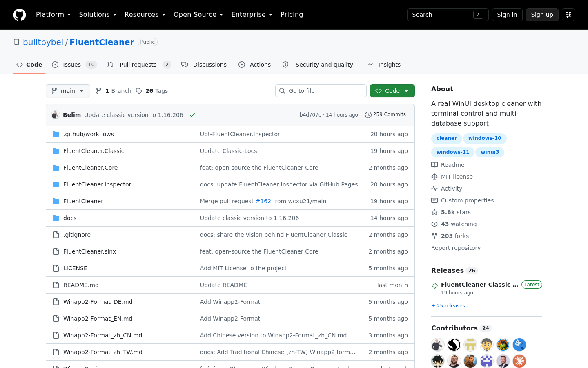Click the Sign up button
The height and width of the screenshot is (368, 588).
542,15
